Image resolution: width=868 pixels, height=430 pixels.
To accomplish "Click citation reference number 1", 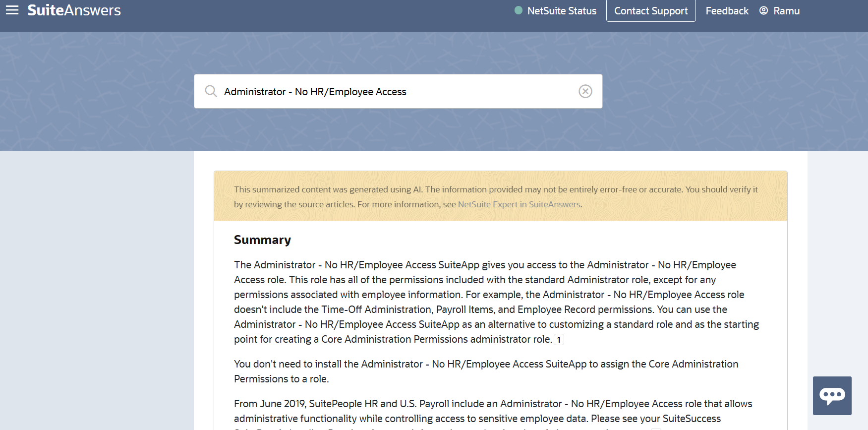I will [559, 340].
